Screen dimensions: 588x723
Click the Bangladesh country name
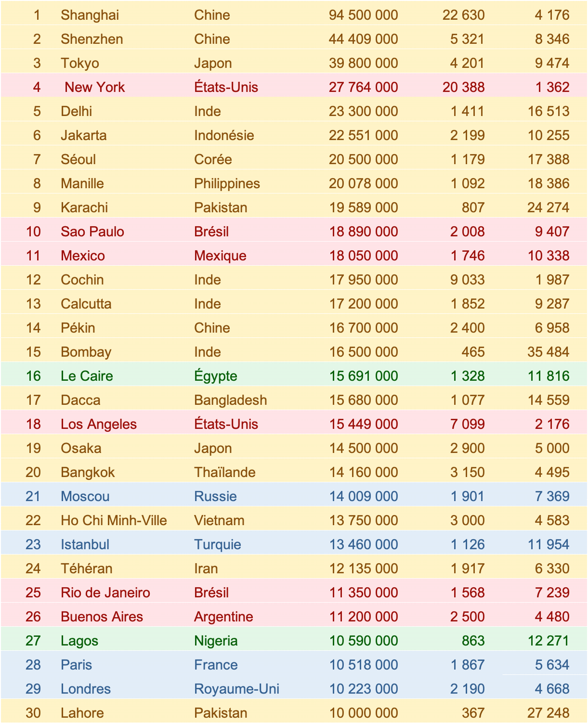[x=230, y=400]
